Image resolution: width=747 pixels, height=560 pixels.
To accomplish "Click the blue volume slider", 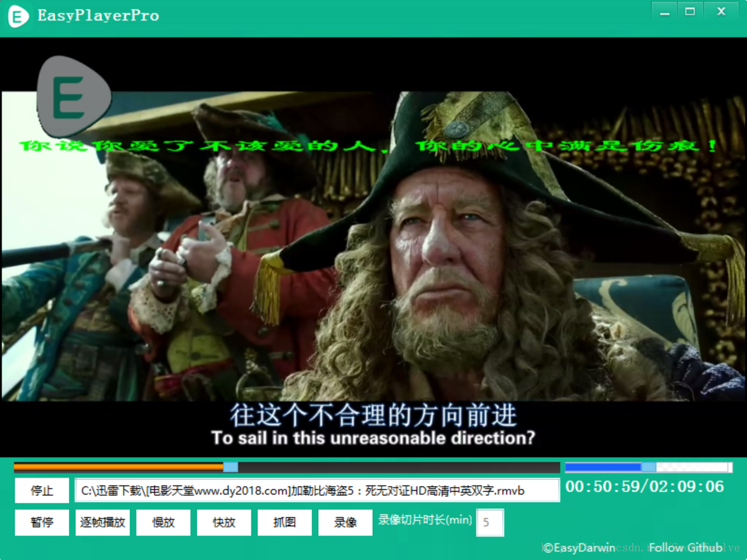I will click(x=648, y=467).
